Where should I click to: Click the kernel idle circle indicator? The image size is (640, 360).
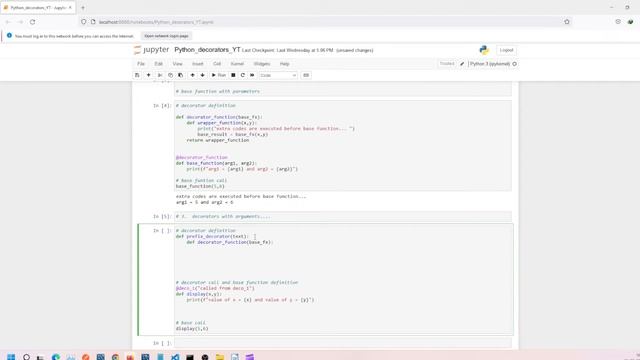[x=514, y=64]
